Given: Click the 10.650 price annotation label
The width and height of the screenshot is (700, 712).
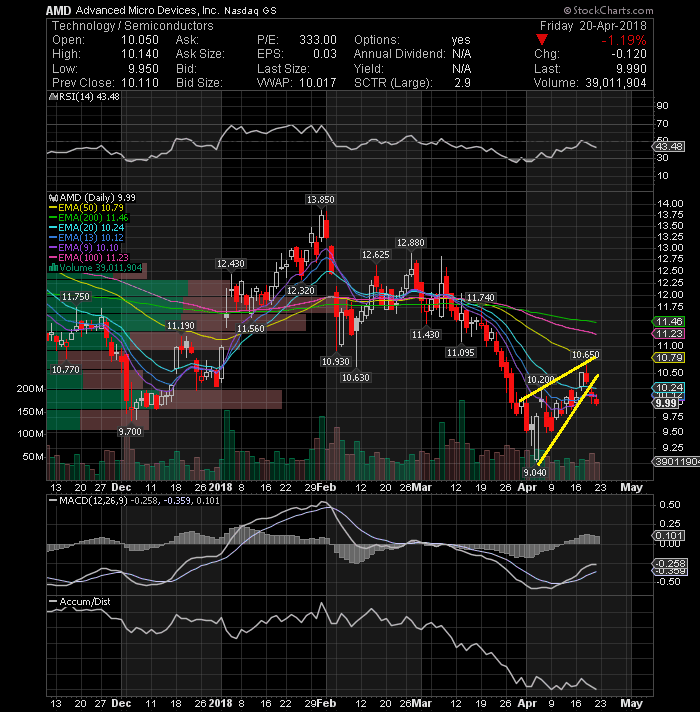Looking at the screenshot, I should (585, 355).
